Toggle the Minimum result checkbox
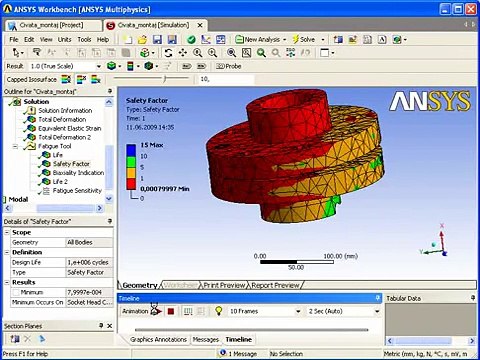Screen dimensions: 480x360 coord(16,292)
